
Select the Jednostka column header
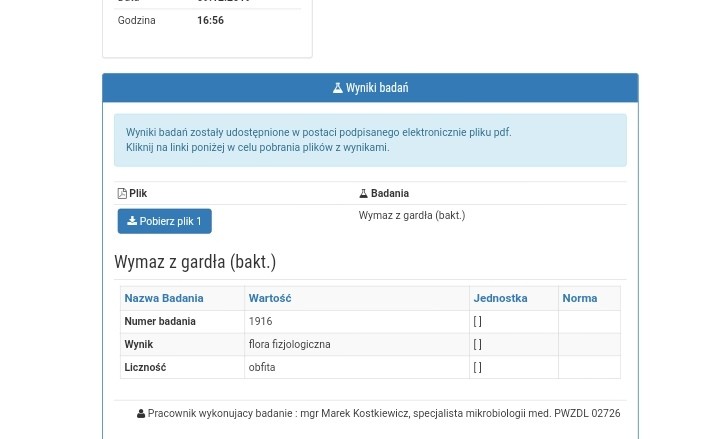[x=500, y=298]
